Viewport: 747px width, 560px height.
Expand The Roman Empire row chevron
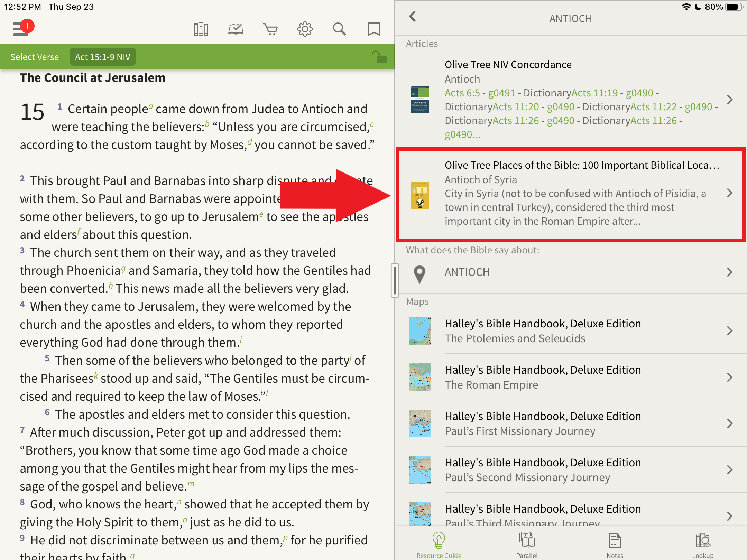[730, 377]
